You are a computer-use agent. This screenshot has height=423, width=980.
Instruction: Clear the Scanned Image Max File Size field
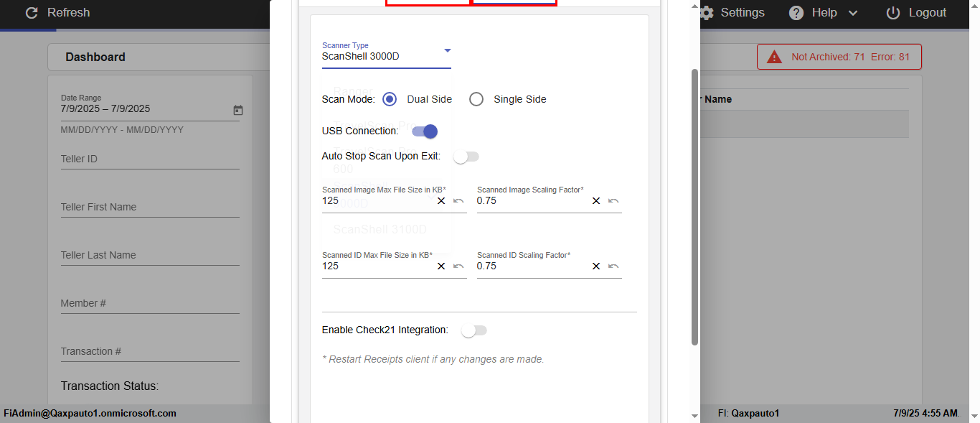[441, 201]
